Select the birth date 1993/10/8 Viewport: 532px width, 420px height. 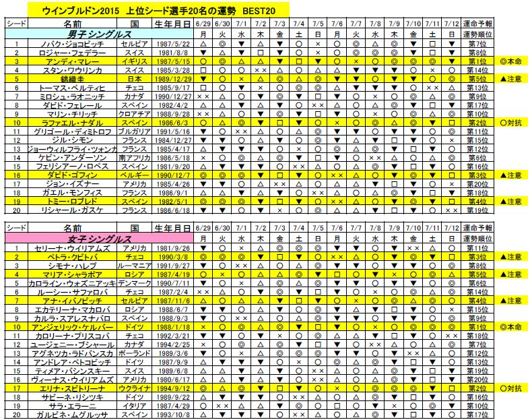(172, 415)
